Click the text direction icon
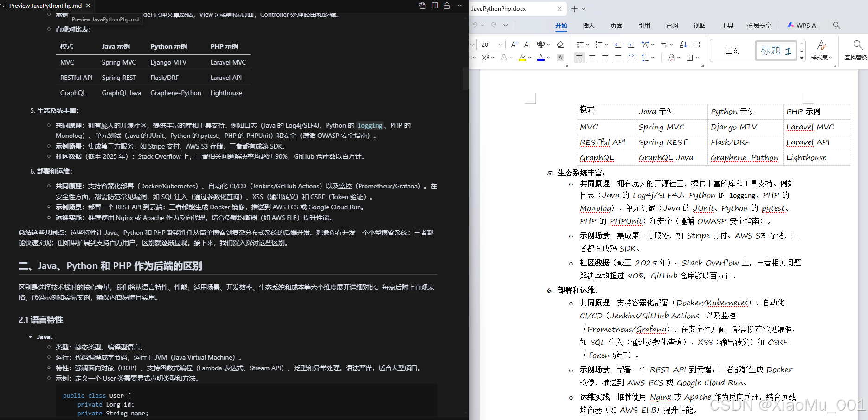Screen dimensions: 868x420 point(664,45)
